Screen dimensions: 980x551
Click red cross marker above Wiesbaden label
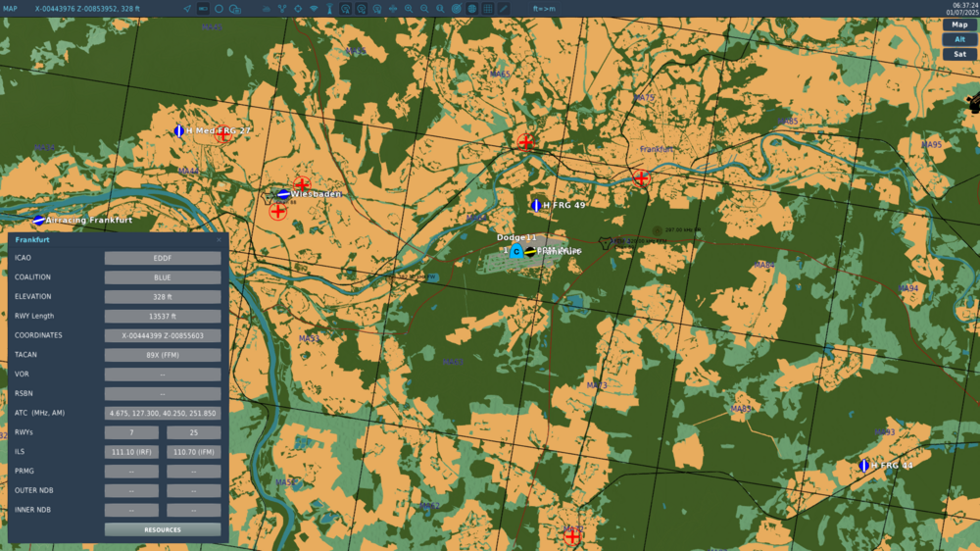[302, 184]
